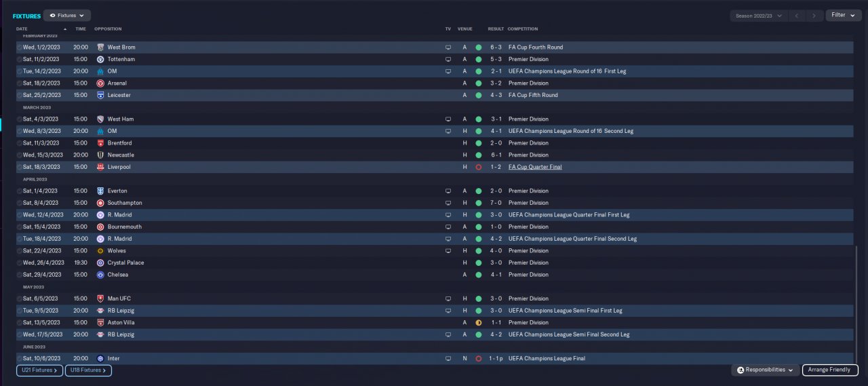Click the West Ham club badge
The image size is (868, 386).
(x=100, y=119)
